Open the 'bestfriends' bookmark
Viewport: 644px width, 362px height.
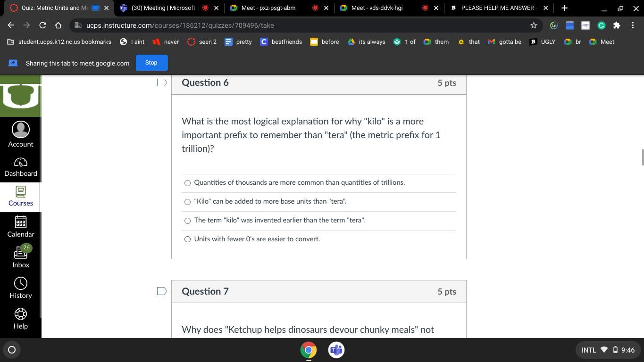281,42
